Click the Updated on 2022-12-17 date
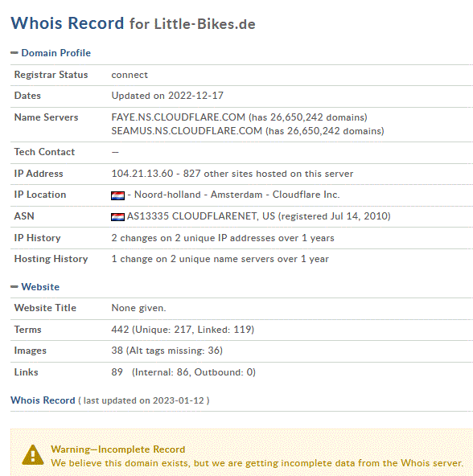 coord(167,96)
